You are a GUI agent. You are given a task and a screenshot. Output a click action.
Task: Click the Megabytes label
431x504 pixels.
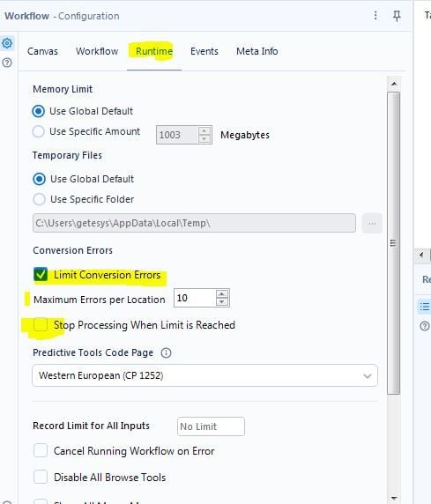[245, 135]
